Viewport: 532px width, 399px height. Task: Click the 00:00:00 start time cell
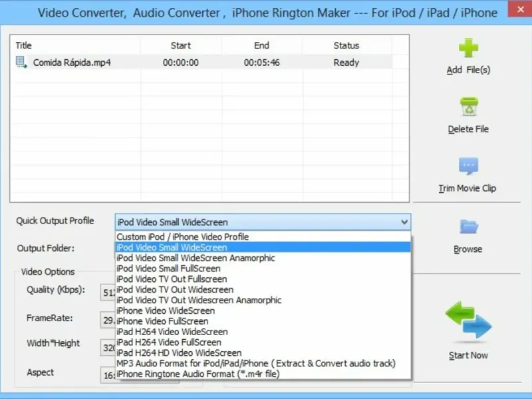coord(181,63)
